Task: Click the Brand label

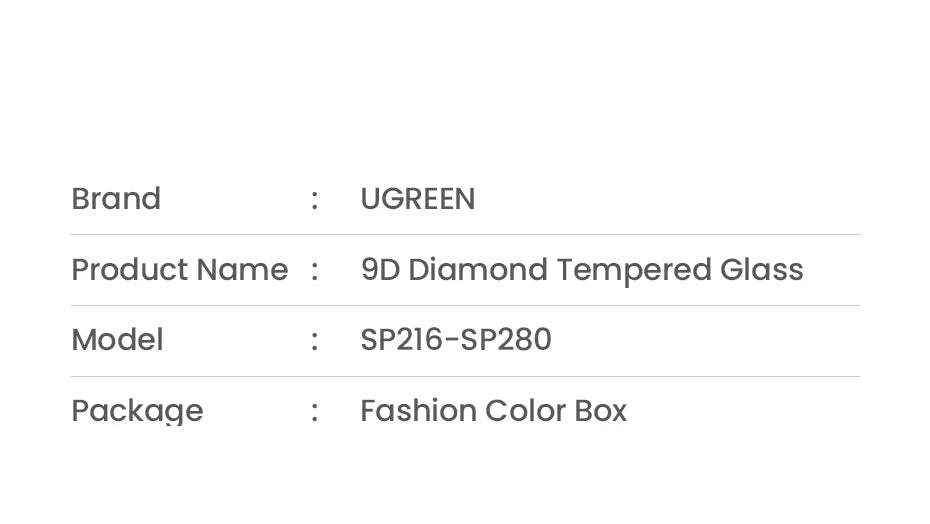Action: (x=116, y=199)
